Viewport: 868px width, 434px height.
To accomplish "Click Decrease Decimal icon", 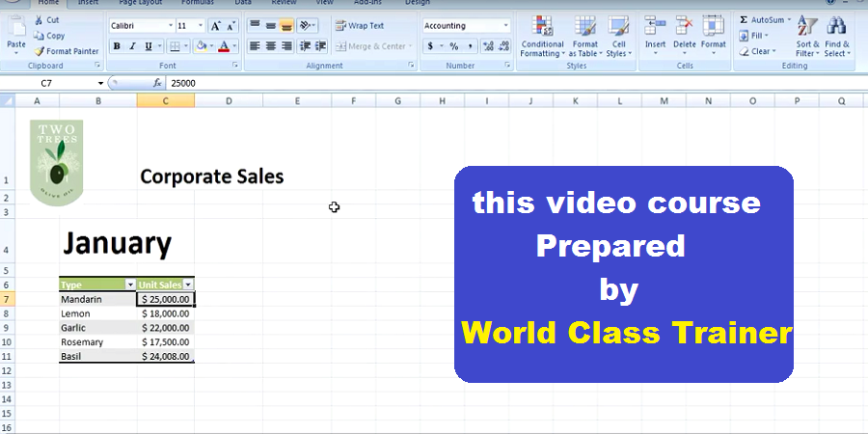I will [503, 46].
